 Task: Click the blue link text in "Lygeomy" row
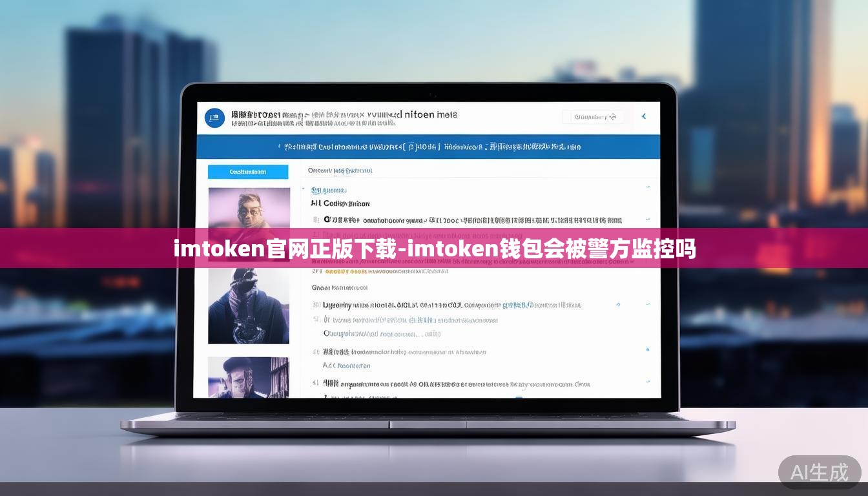coord(518,305)
